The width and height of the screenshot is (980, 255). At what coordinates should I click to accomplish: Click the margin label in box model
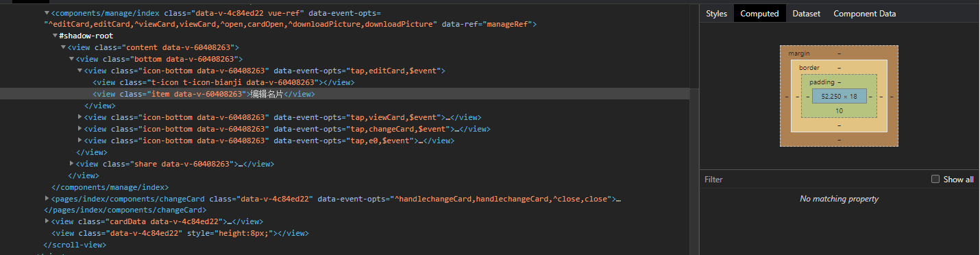tap(799, 53)
